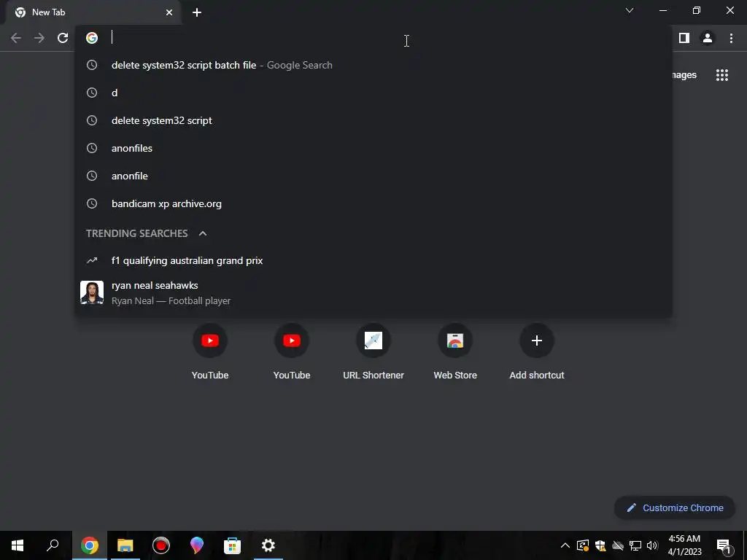Open the URL Shortener shortcut

click(373, 351)
